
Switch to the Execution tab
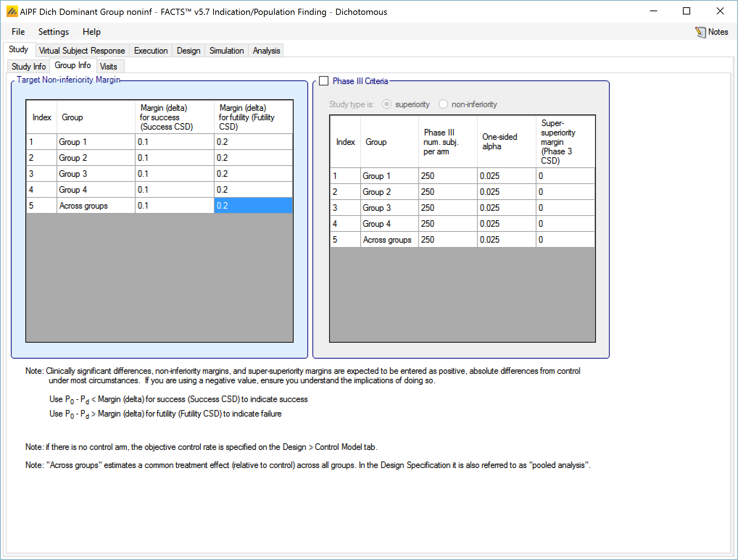(151, 51)
